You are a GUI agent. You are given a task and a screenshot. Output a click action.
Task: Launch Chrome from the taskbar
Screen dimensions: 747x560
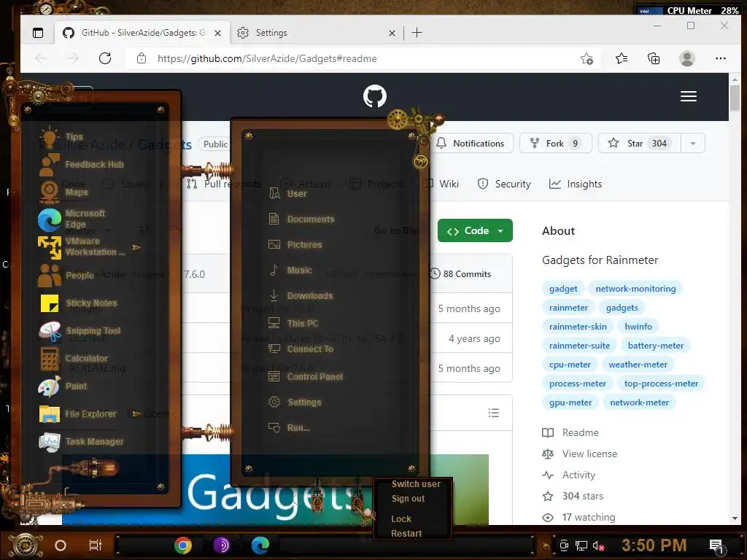(x=182, y=545)
